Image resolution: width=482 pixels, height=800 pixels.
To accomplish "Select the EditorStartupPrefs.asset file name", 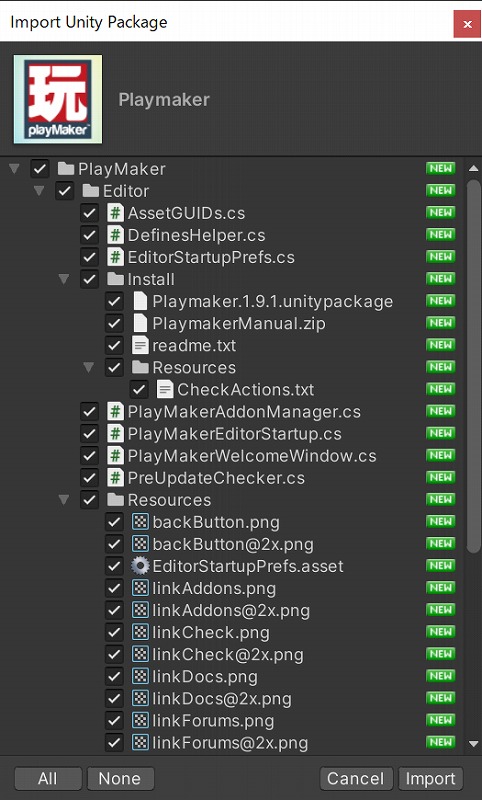I will tap(248, 566).
